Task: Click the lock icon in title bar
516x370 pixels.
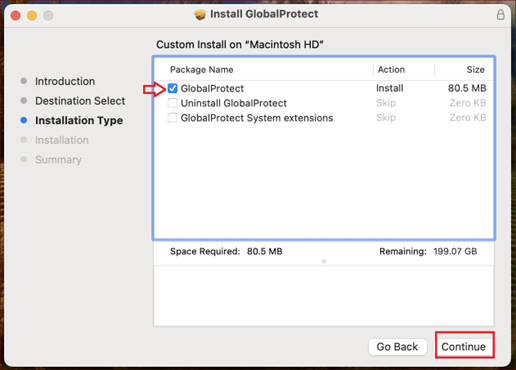Action: pos(500,15)
